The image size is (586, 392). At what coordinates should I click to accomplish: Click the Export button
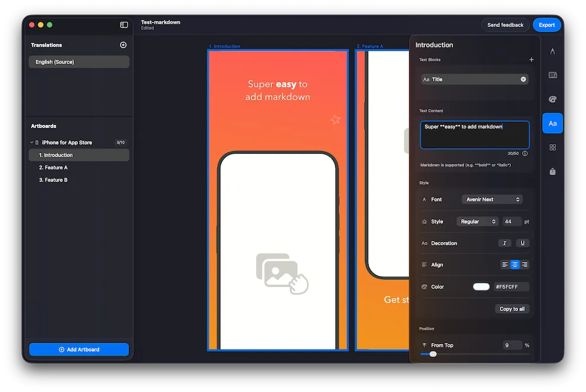click(546, 25)
